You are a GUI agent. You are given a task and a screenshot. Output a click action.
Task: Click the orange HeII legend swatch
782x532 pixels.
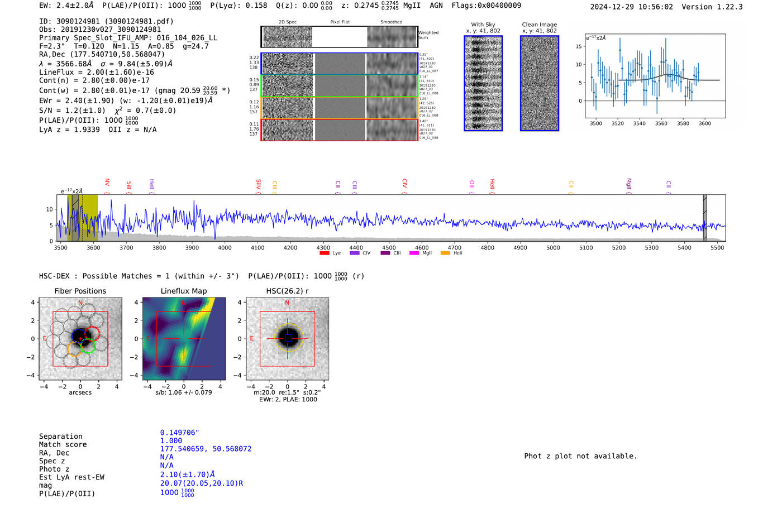(445, 253)
